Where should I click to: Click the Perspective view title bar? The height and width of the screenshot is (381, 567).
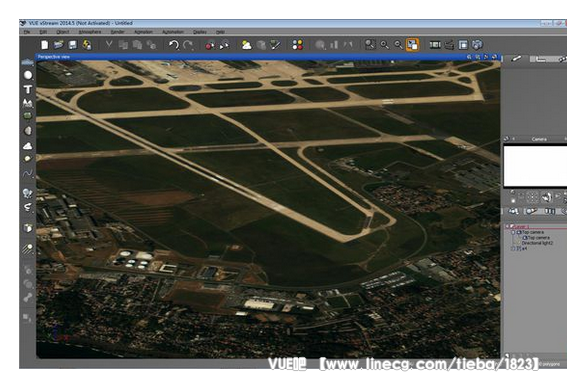click(x=268, y=57)
